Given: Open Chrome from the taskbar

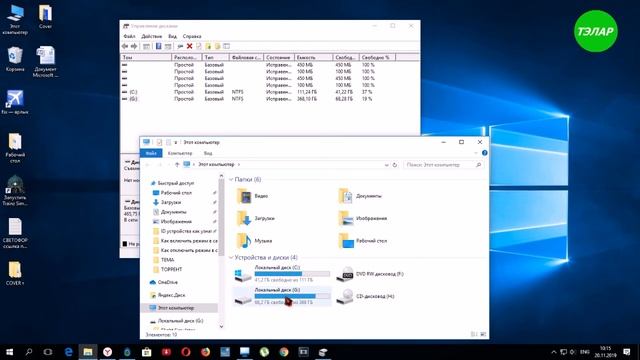Looking at the screenshot, I should tap(284, 352).
